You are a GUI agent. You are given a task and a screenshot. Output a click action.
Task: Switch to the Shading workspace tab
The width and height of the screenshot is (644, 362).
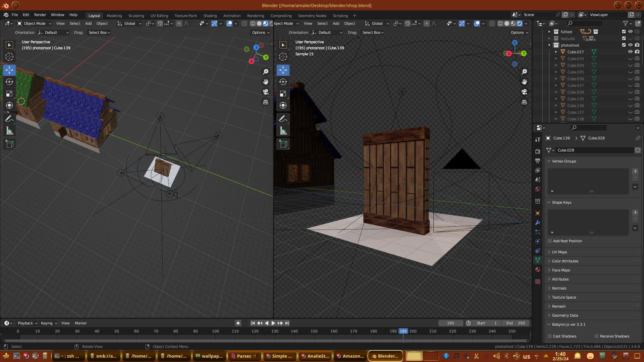coord(210,16)
